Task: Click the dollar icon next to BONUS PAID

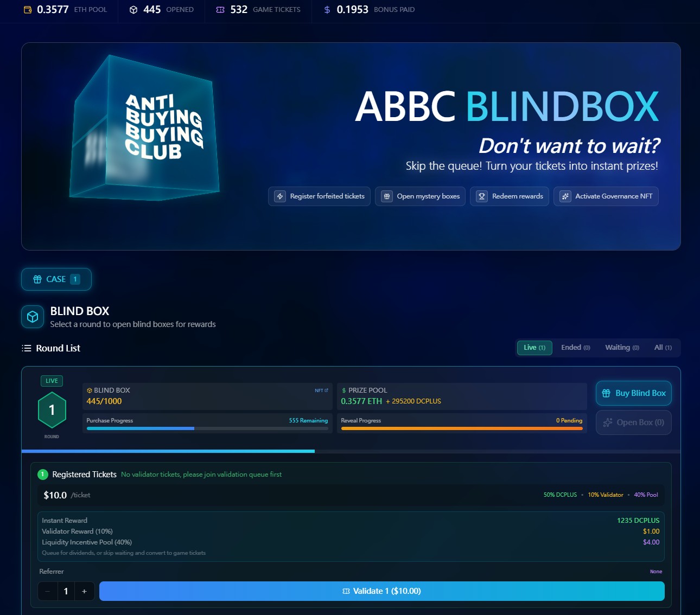Action: (x=326, y=9)
